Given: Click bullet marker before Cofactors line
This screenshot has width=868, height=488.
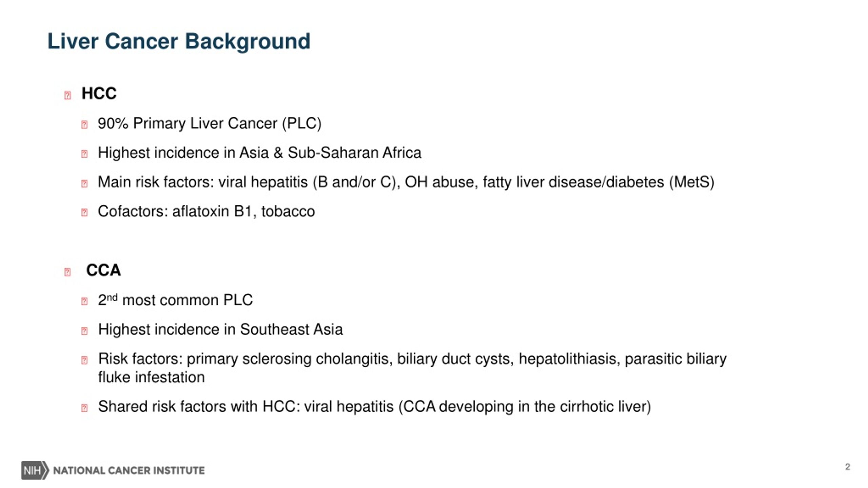Looking at the screenshot, I should (84, 212).
